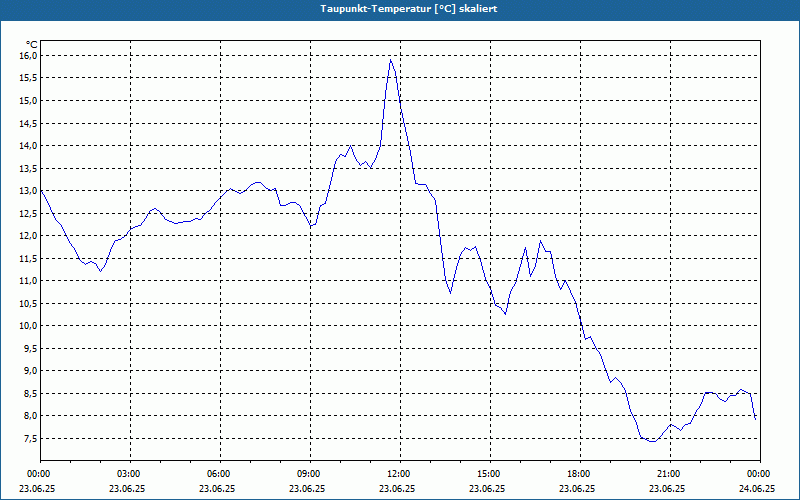800x500 pixels.
Task: Select the '15,5' y-axis label
Action: [x=28, y=78]
